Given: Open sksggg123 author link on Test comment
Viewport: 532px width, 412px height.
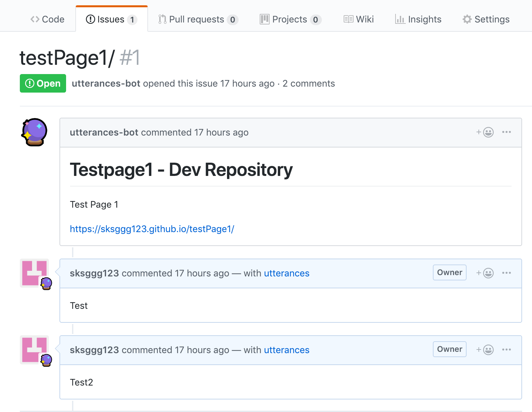Looking at the screenshot, I should [x=94, y=273].
